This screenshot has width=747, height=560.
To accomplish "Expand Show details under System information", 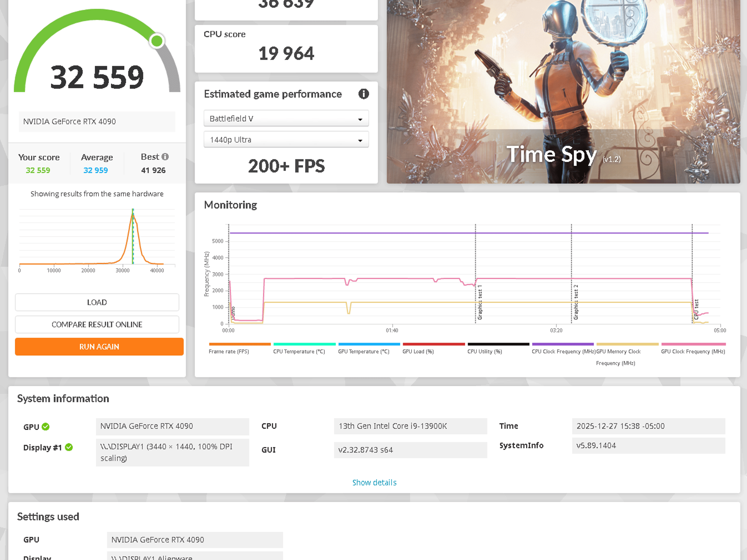I will [374, 482].
